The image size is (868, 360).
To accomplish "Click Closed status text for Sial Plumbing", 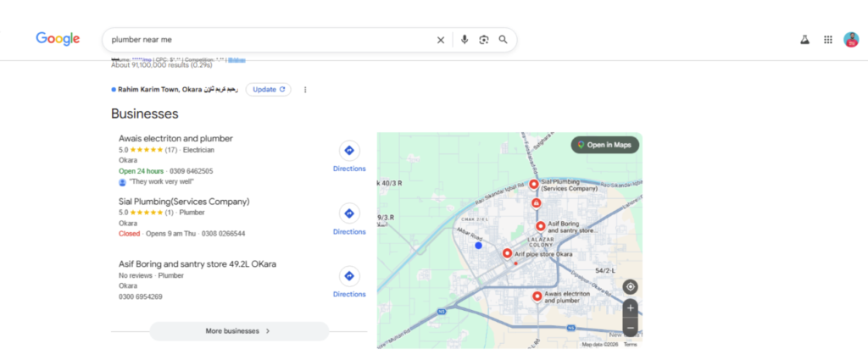I will (x=130, y=234).
